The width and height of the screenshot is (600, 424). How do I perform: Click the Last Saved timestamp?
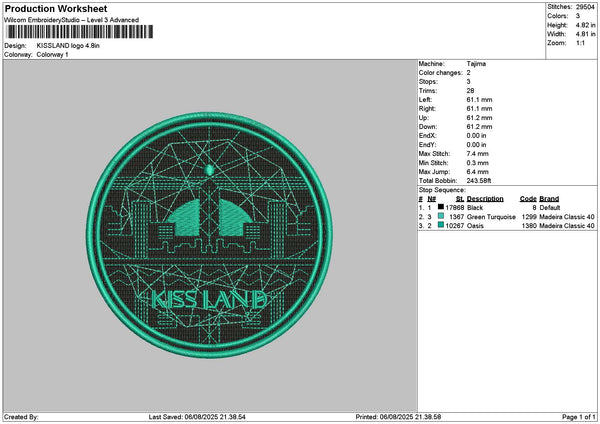[x=197, y=417]
